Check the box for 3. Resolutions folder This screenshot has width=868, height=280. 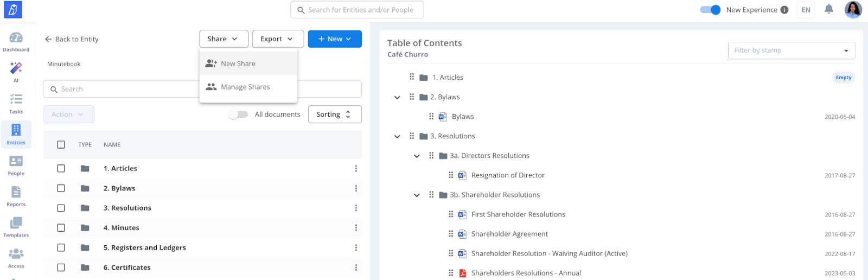pyautogui.click(x=61, y=208)
